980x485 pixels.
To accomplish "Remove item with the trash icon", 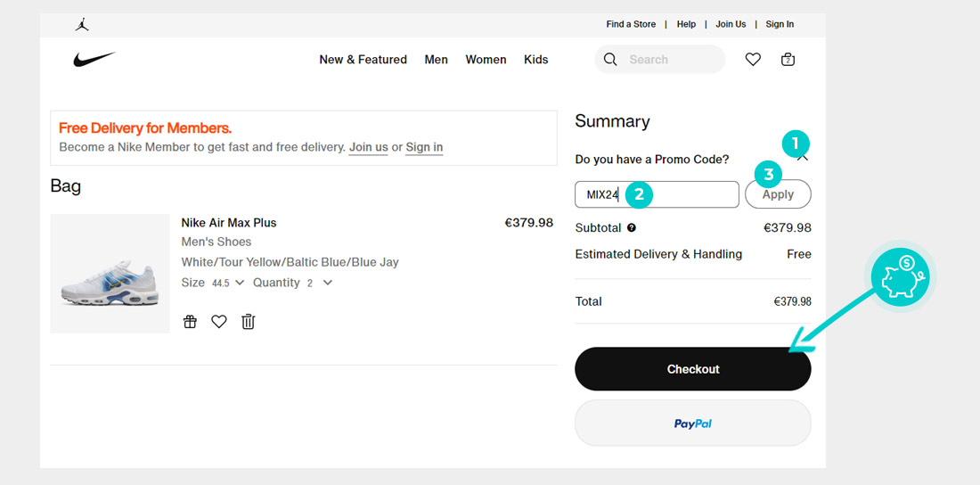I will [249, 322].
